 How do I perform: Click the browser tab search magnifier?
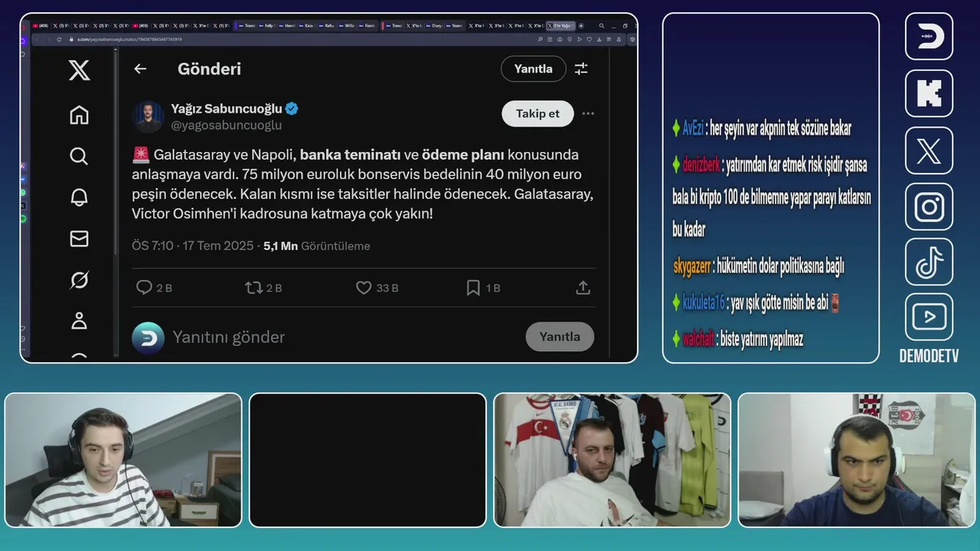(x=602, y=25)
